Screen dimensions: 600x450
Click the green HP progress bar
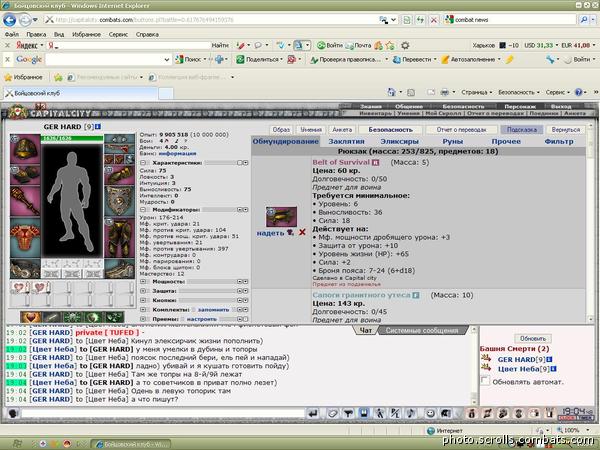72,138
